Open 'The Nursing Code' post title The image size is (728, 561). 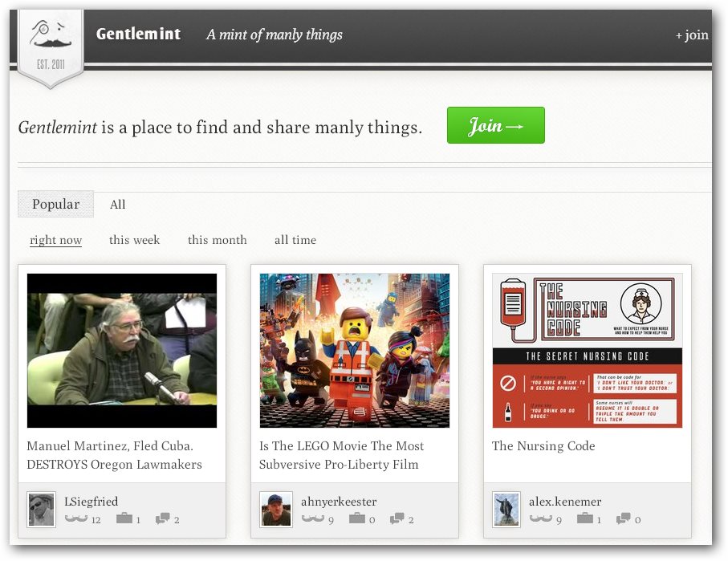[543, 445]
